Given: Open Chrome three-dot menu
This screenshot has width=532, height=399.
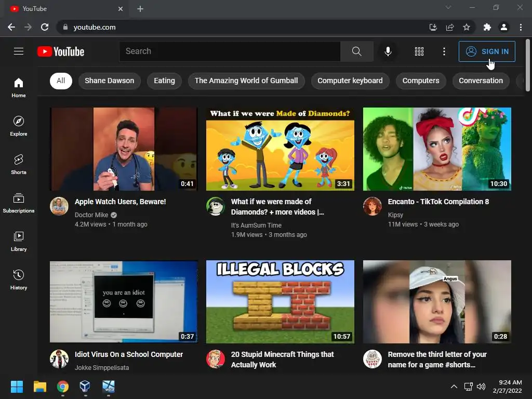Looking at the screenshot, I should pyautogui.click(x=521, y=27).
